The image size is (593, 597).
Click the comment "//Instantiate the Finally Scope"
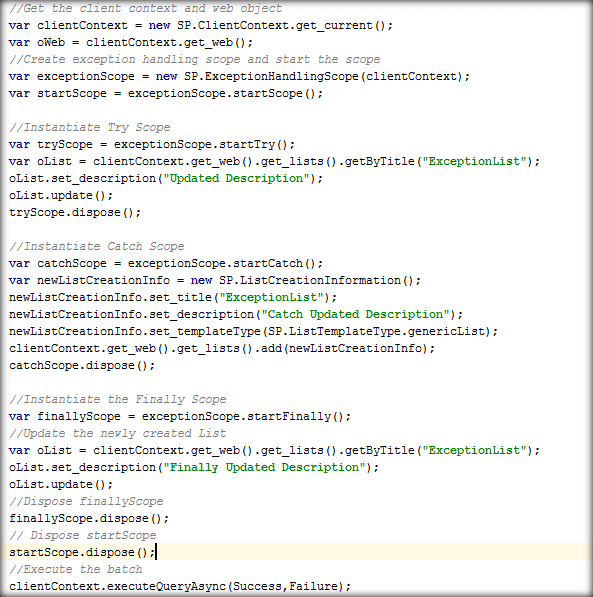click(x=117, y=399)
